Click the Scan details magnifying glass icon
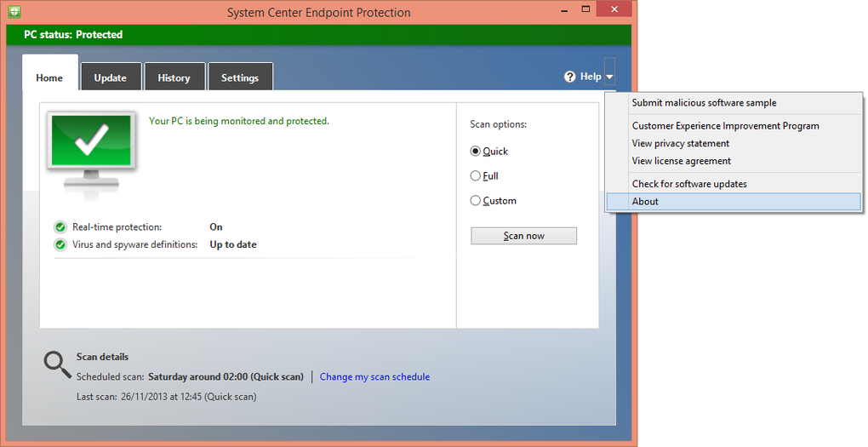The height and width of the screenshot is (447, 868). pos(58,365)
